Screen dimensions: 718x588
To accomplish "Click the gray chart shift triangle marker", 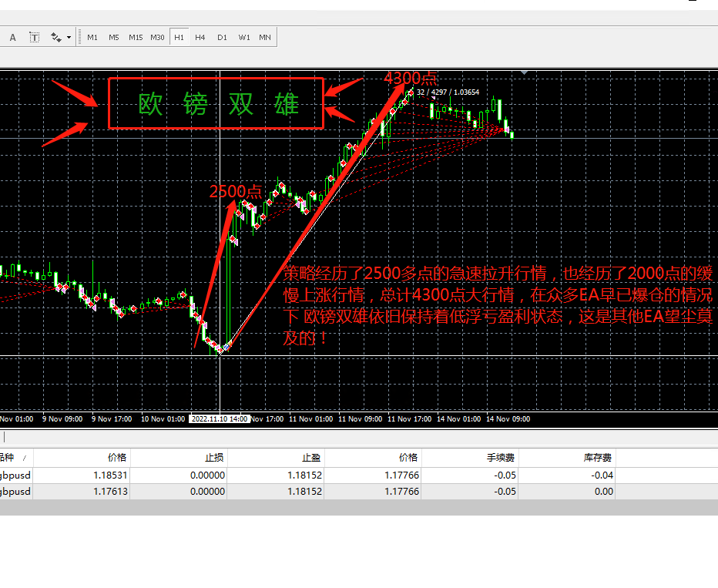I will (525, 72).
